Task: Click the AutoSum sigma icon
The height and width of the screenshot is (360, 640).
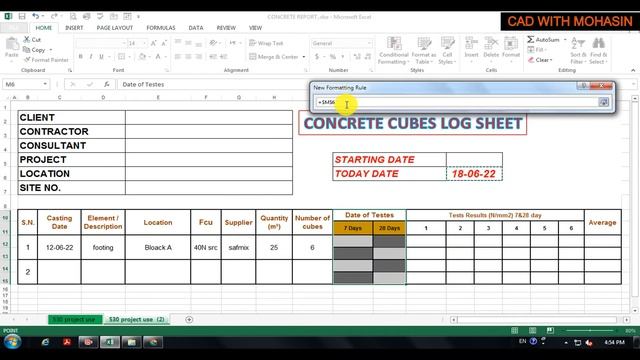Action: tap(530, 39)
